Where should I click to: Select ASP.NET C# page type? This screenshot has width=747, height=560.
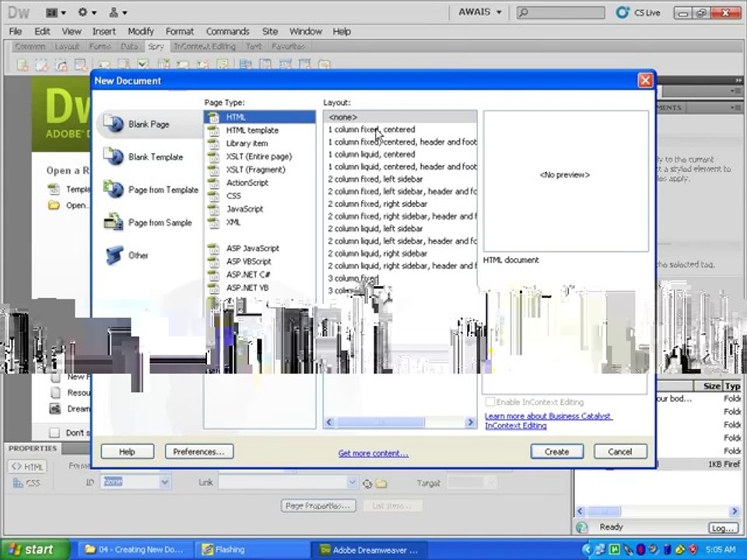(x=247, y=275)
